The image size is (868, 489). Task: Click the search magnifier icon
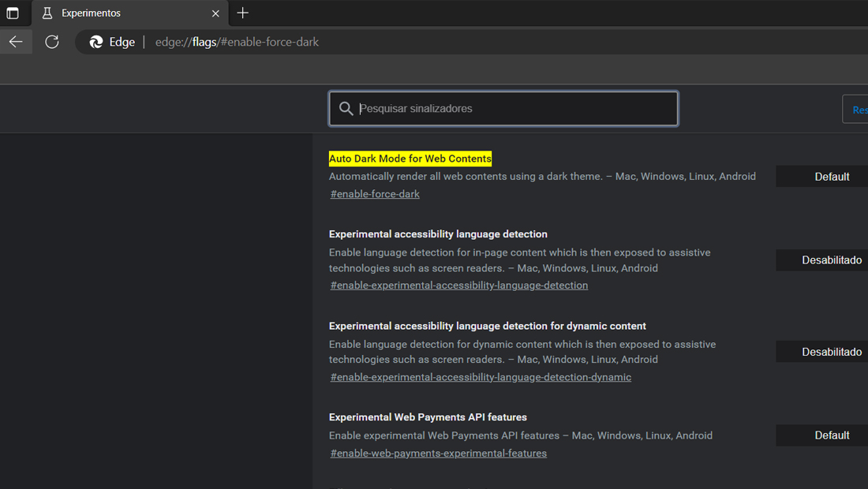pos(346,108)
